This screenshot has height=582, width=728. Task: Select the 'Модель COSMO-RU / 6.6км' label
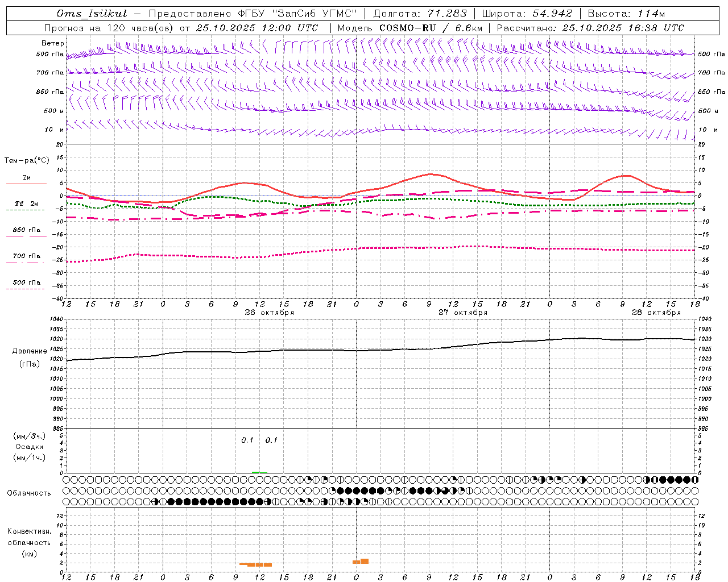point(410,28)
